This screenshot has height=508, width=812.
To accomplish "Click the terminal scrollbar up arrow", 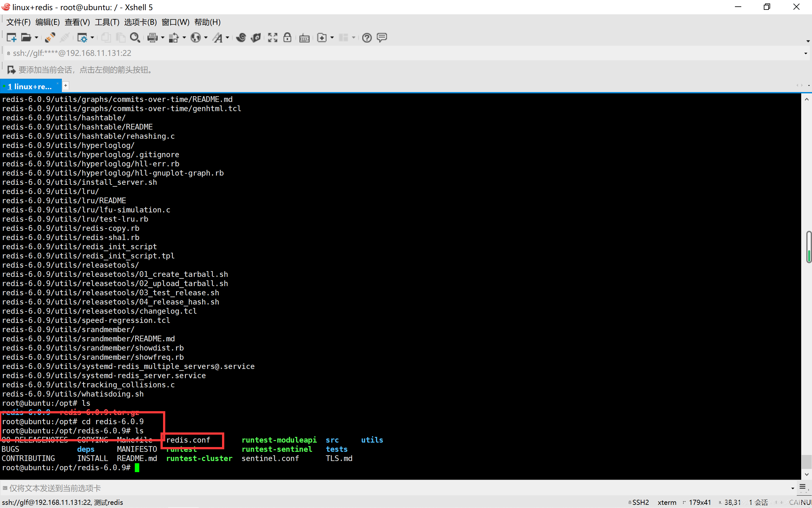I will tap(807, 99).
